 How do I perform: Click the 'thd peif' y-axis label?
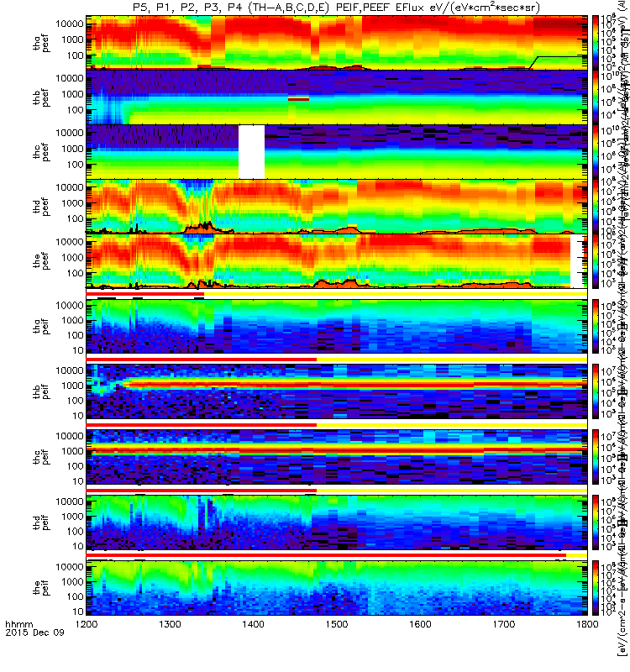(41, 522)
